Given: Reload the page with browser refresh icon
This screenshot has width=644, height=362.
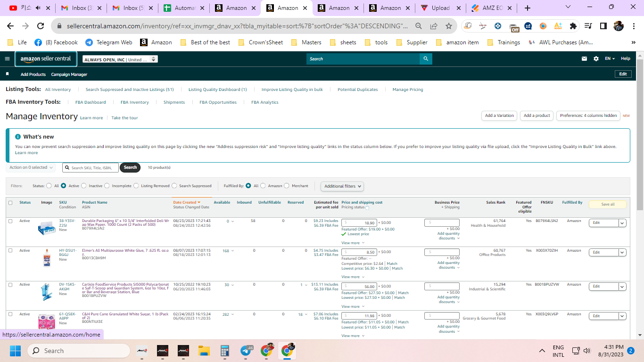Looking at the screenshot, I should (x=41, y=26).
